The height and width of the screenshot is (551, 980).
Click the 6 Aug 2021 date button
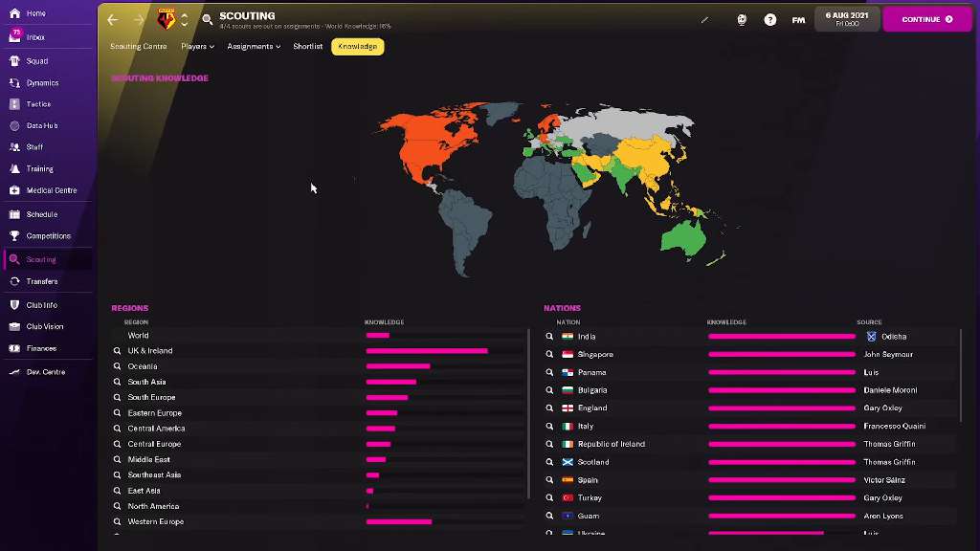847,19
